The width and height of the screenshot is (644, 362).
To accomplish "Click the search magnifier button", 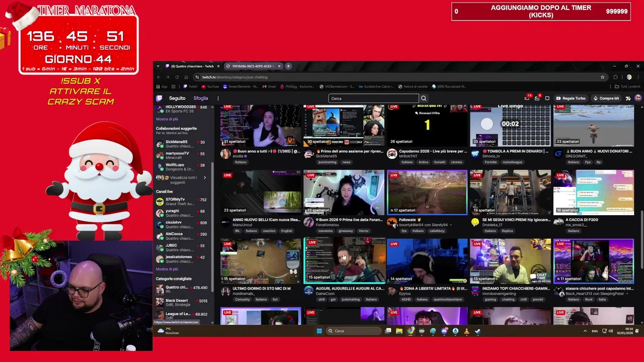I will (x=423, y=99).
